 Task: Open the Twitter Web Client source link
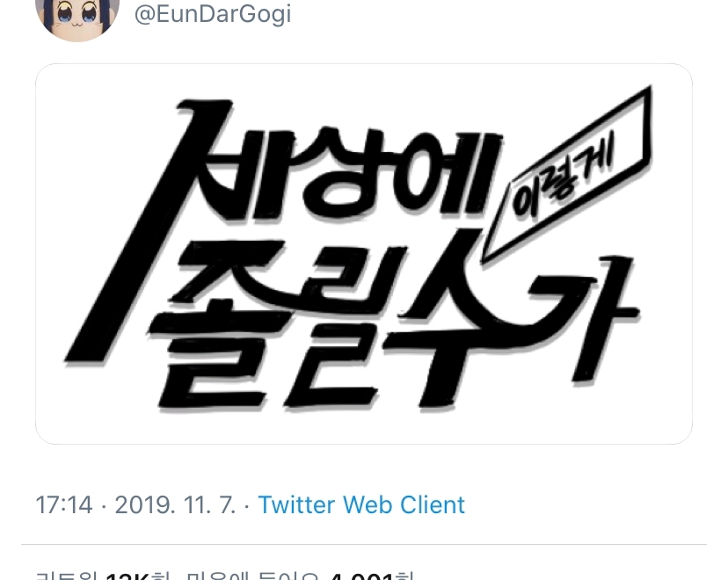[361, 504]
